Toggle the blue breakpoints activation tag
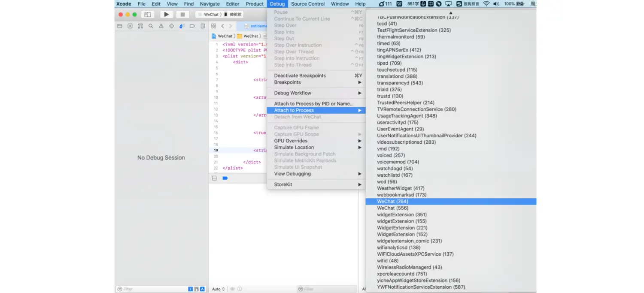The width and height of the screenshot is (644, 293). pyautogui.click(x=225, y=178)
